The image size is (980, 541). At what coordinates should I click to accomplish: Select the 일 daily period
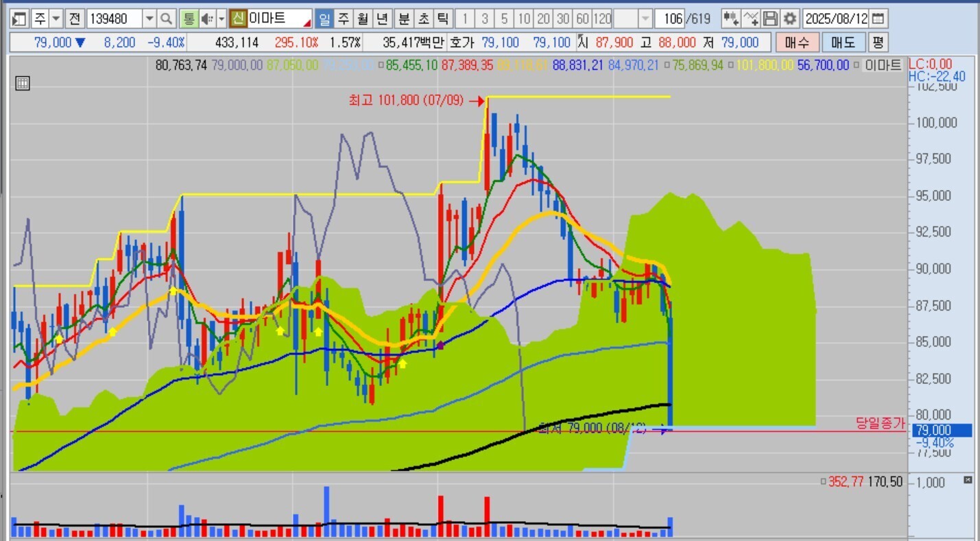click(324, 19)
